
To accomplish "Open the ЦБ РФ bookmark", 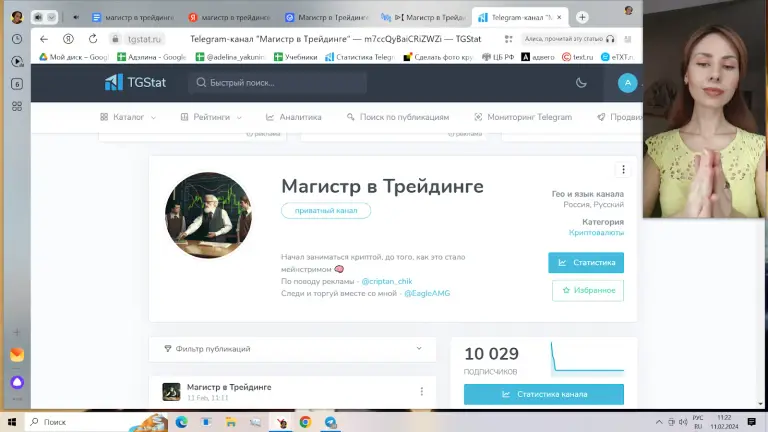I will 498,57.
